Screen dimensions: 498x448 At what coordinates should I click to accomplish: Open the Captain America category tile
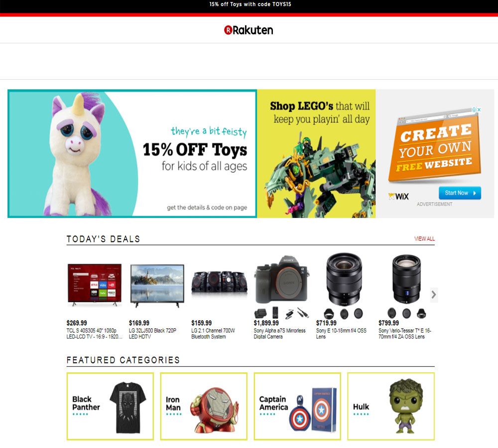297,406
